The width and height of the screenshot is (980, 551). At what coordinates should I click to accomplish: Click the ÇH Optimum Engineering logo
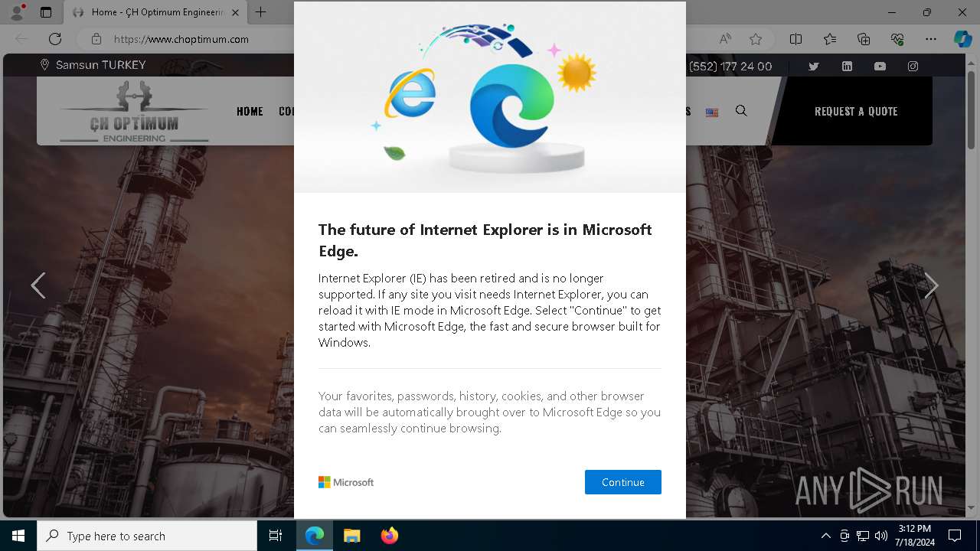tap(134, 112)
